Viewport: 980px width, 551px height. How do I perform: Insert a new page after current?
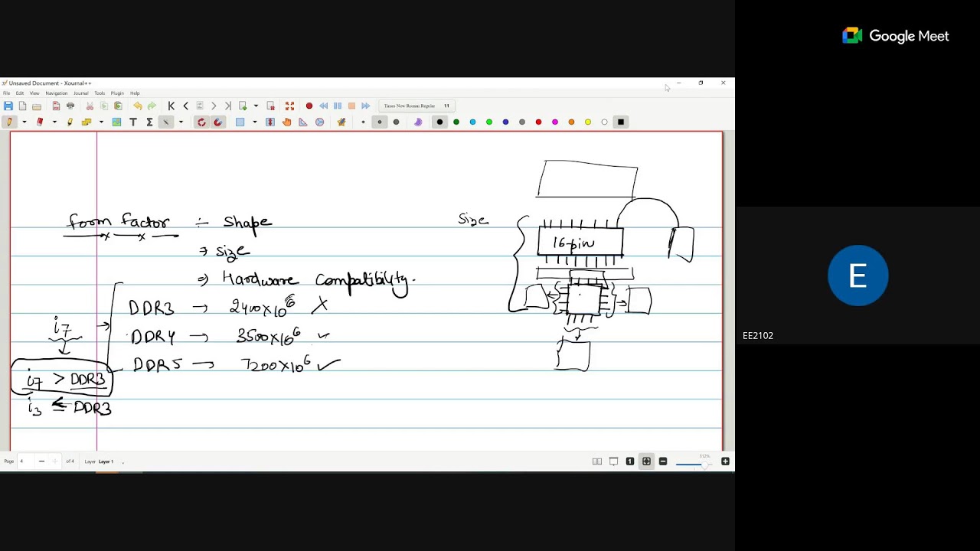pyautogui.click(x=243, y=106)
